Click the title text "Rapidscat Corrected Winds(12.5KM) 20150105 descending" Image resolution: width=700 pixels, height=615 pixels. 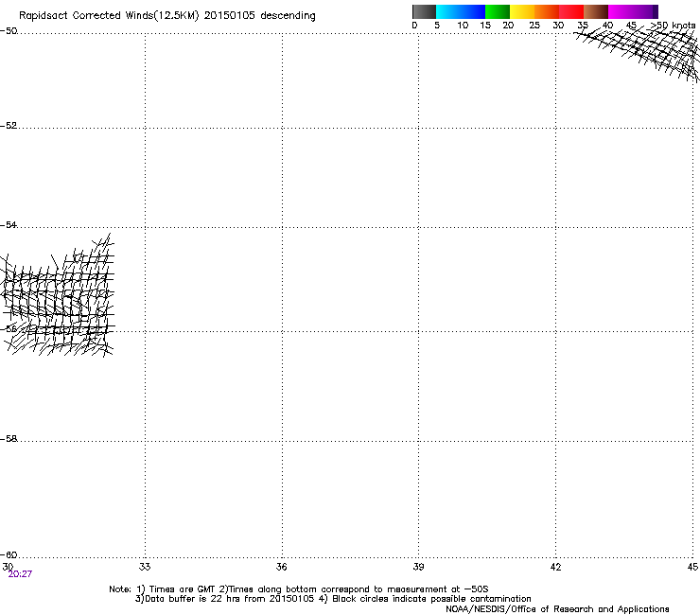coord(167,16)
